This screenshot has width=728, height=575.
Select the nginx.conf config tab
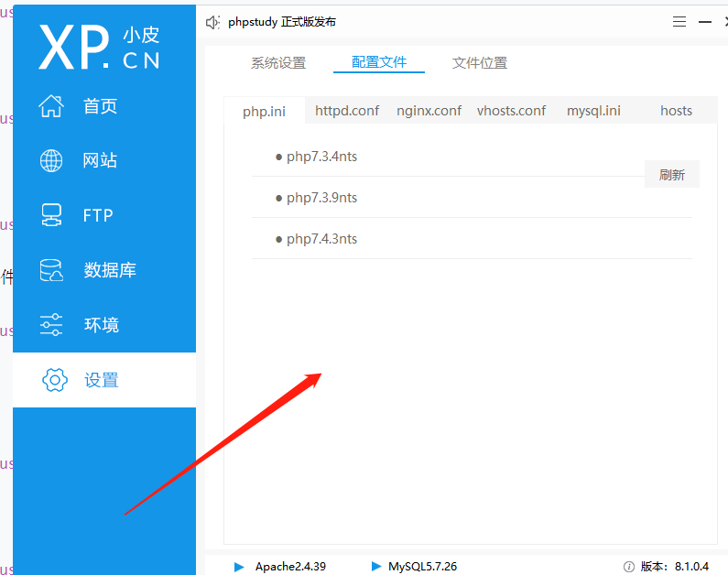pyautogui.click(x=429, y=111)
